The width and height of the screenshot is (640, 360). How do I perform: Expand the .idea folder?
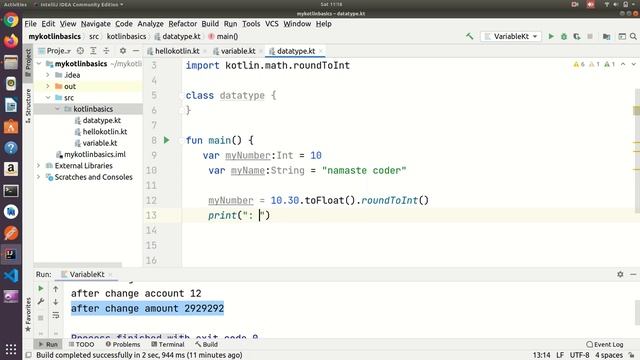pos(48,75)
